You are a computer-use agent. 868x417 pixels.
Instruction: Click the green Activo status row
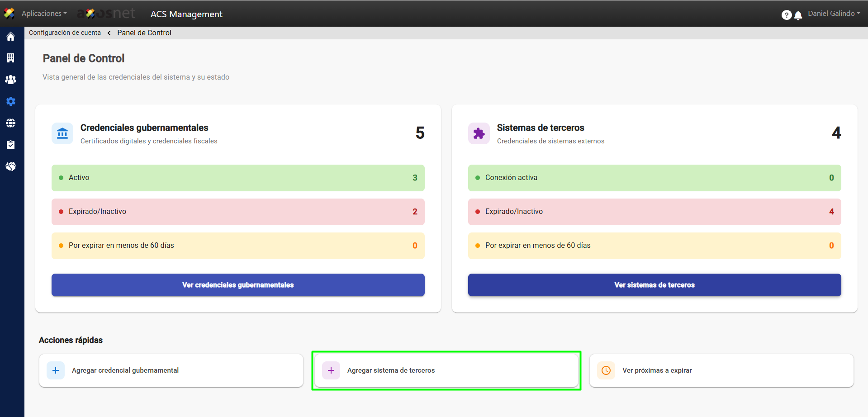pyautogui.click(x=238, y=178)
